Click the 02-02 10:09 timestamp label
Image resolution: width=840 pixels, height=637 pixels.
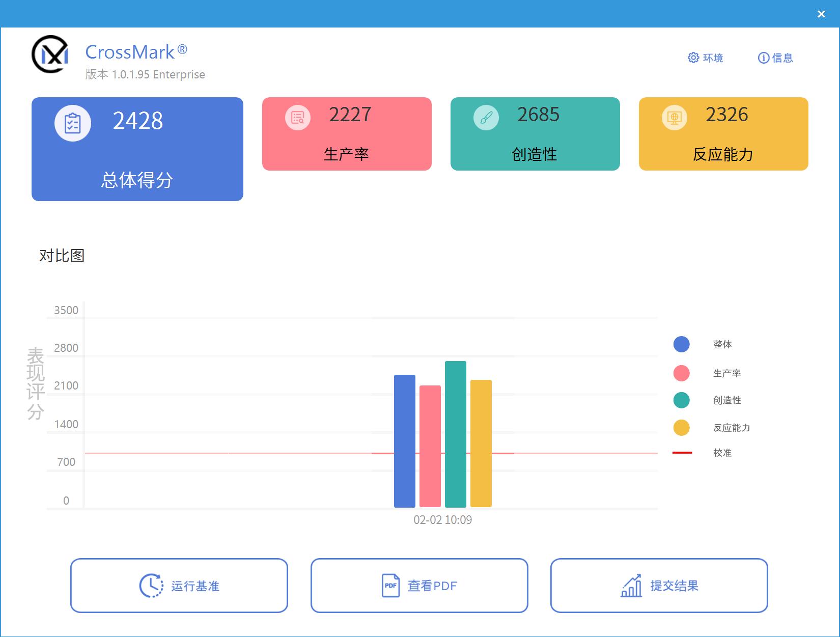tap(442, 519)
